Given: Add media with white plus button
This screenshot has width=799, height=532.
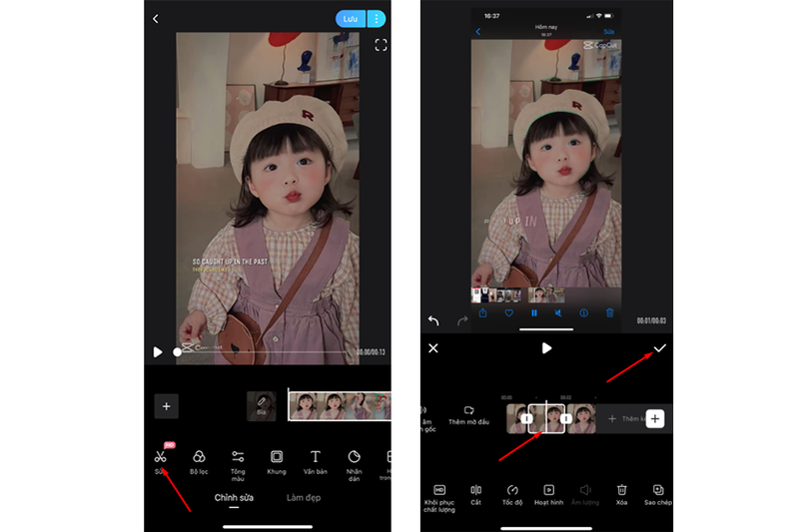Looking at the screenshot, I should (655, 419).
